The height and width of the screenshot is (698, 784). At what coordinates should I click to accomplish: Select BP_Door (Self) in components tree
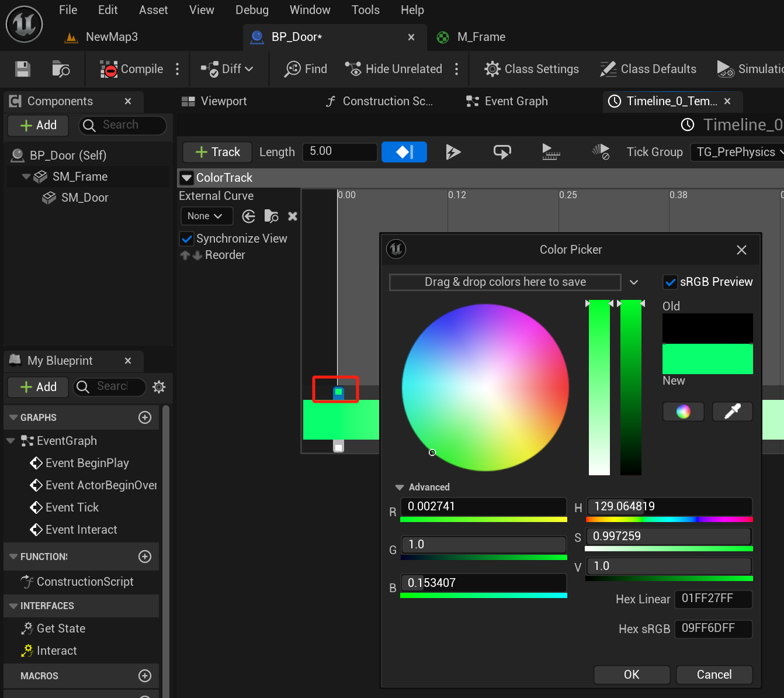click(68, 156)
